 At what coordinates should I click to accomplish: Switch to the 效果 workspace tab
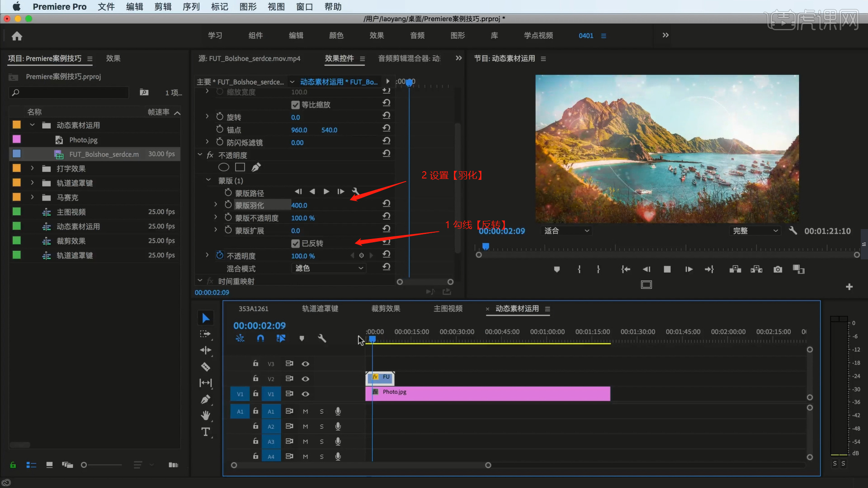pos(377,36)
